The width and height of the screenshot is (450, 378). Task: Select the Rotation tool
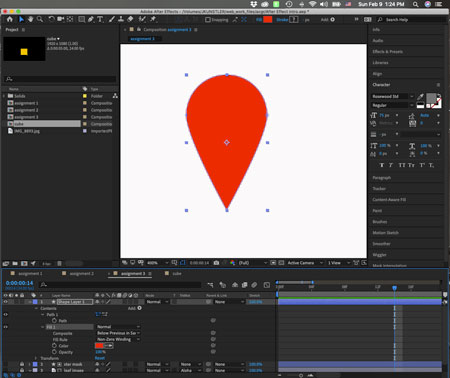[51, 19]
